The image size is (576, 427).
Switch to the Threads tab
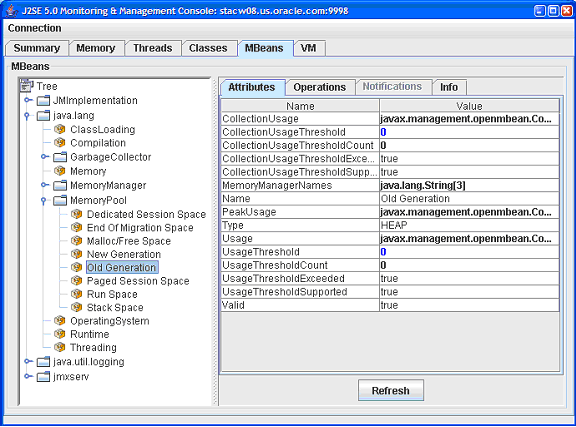tap(152, 48)
